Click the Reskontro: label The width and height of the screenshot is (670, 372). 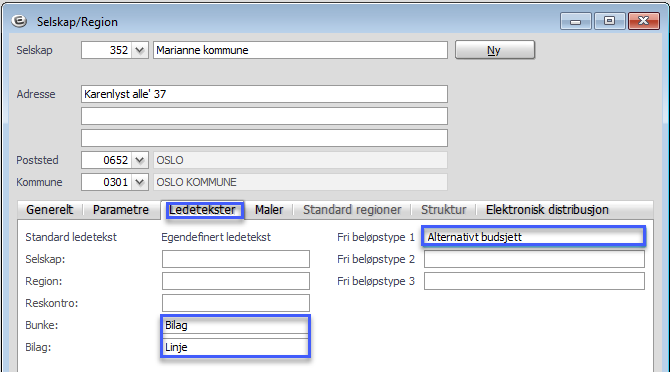click(52, 303)
